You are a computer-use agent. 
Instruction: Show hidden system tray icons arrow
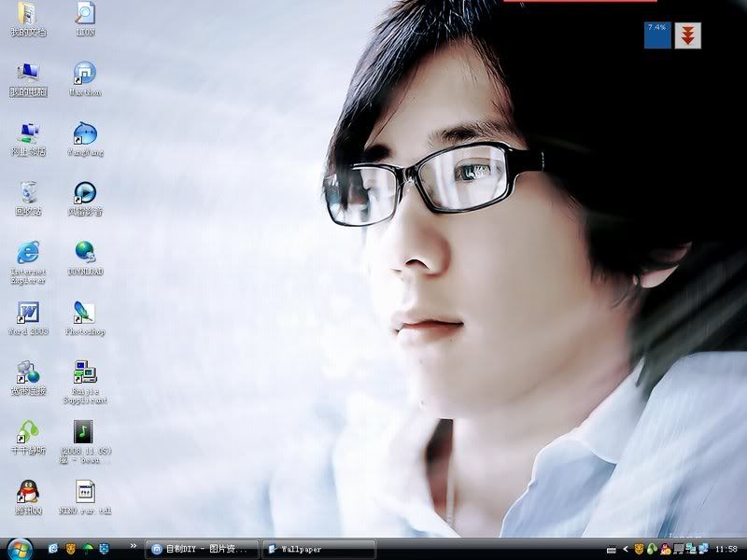(625, 549)
